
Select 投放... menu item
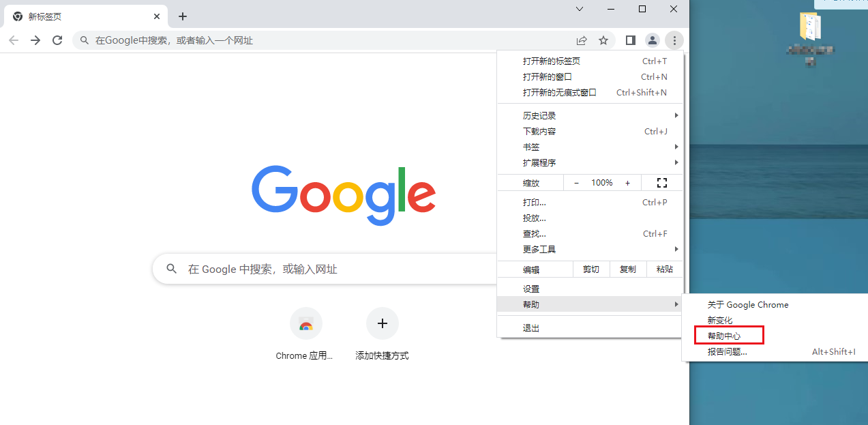tap(590, 218)
